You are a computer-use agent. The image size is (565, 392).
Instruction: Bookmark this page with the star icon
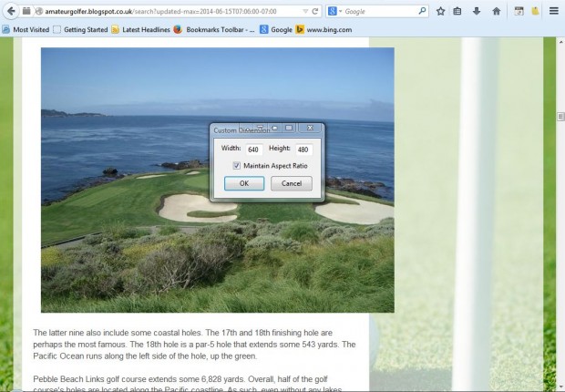440,12
